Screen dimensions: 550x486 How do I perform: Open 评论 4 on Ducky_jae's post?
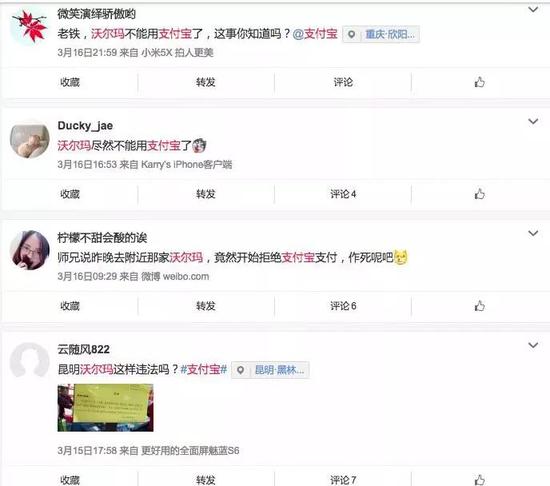(343, 194)
